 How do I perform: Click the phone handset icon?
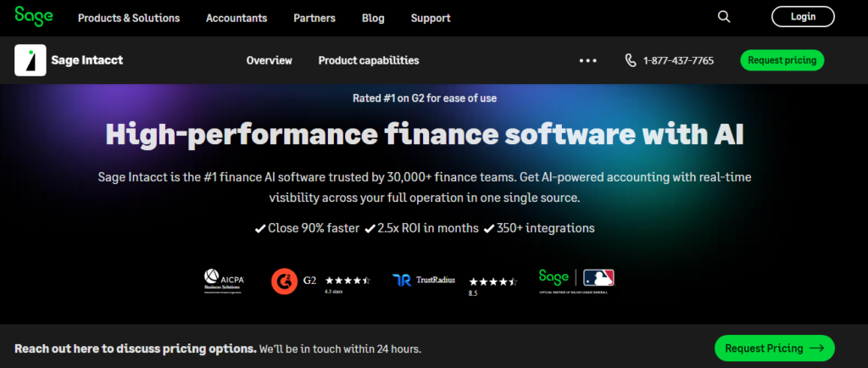(631, 60)
